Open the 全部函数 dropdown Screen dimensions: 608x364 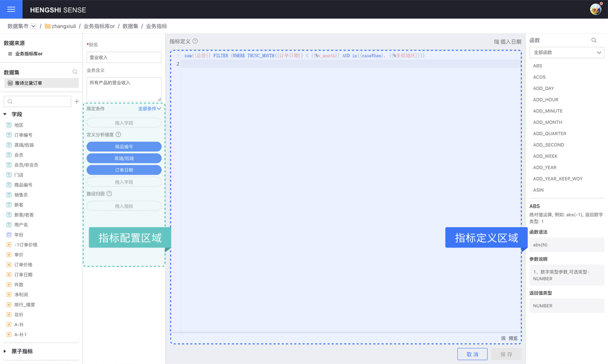tap(566, 53)
